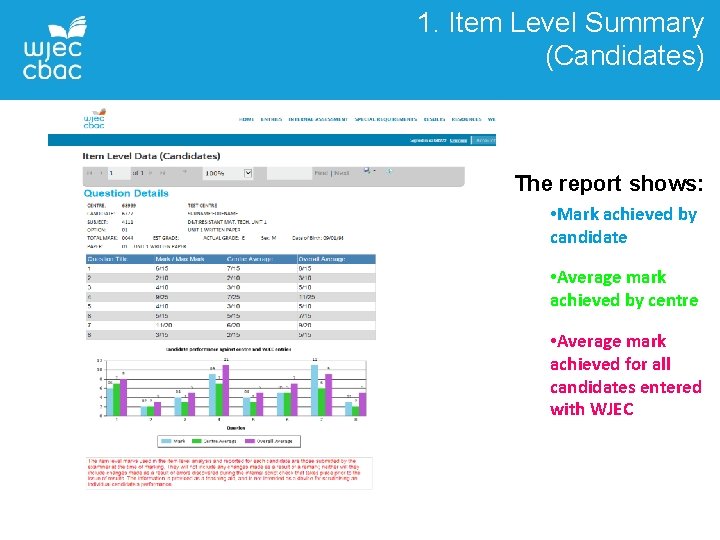Click the green 'Average mark achieved by centre' bullet
The width and height of the screenshot is (720, 540).
[x=624, y=288]
